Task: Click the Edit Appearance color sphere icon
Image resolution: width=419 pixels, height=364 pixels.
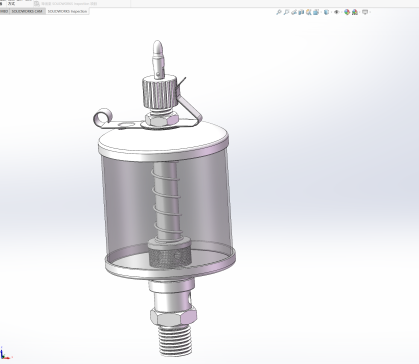Action: point(347,12)
